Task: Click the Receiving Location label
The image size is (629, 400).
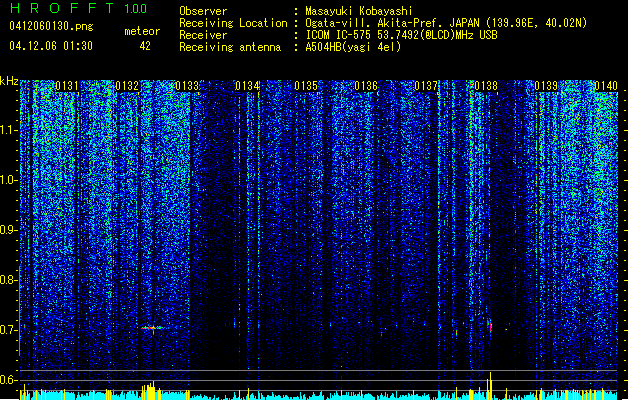Action: (x=233, y=23)
